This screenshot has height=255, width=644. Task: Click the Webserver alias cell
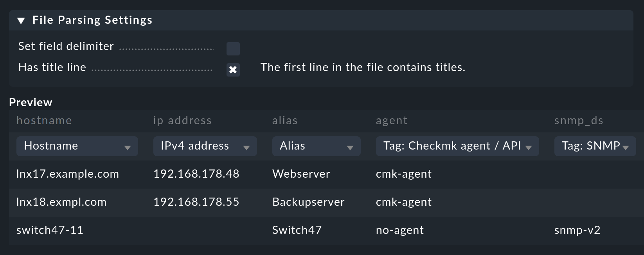[301, 174]
